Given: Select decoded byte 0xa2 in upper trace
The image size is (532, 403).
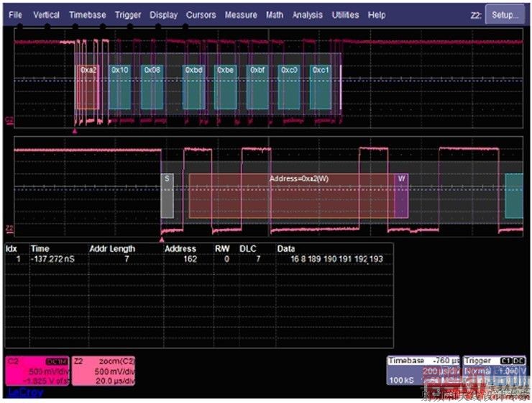Looking at the screenshot, I should click(x=88, y=87).
